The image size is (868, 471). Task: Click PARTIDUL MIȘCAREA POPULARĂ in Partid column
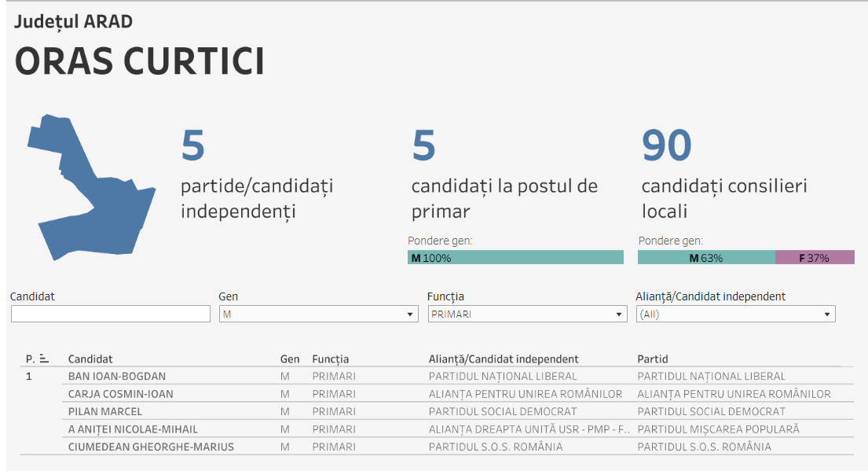[x=718, y=429]
